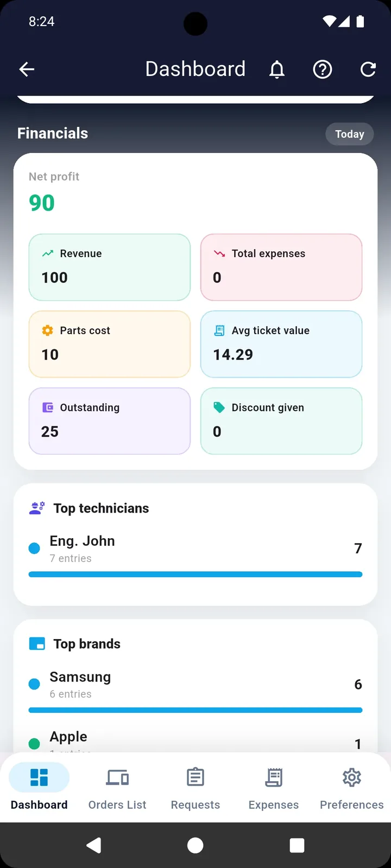Select the Total expenses card
Viewport: 391px width, 868px height.
click(281, 267)
